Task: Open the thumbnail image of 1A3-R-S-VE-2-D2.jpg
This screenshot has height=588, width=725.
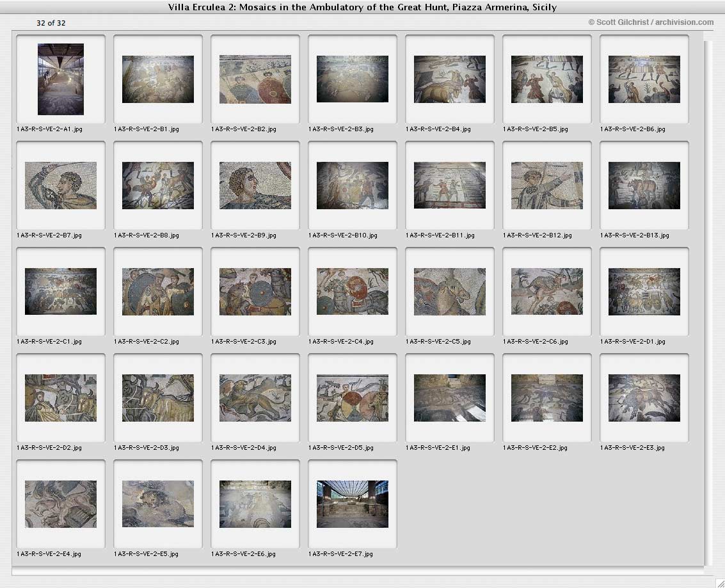Action: click(x=61, y=398)
